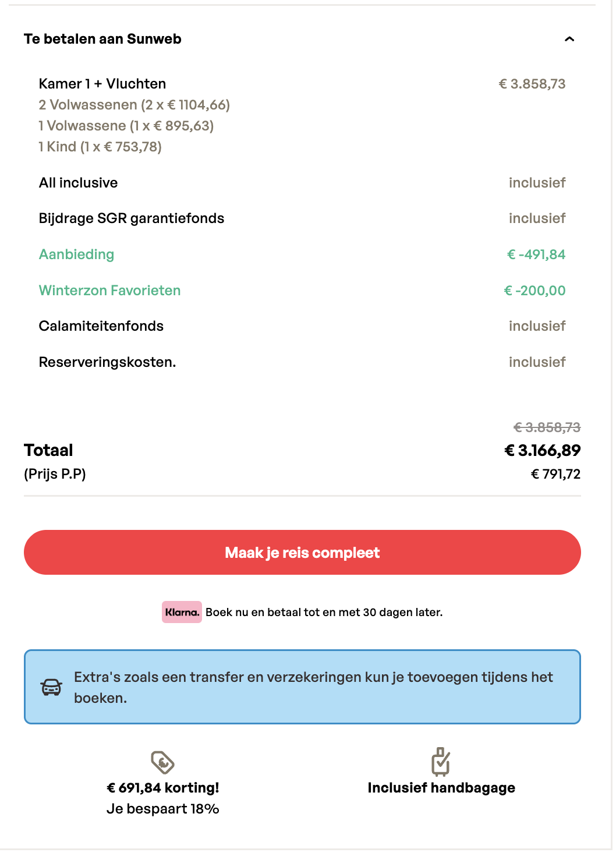Click the price per person € 791,72

click(555, 474)
